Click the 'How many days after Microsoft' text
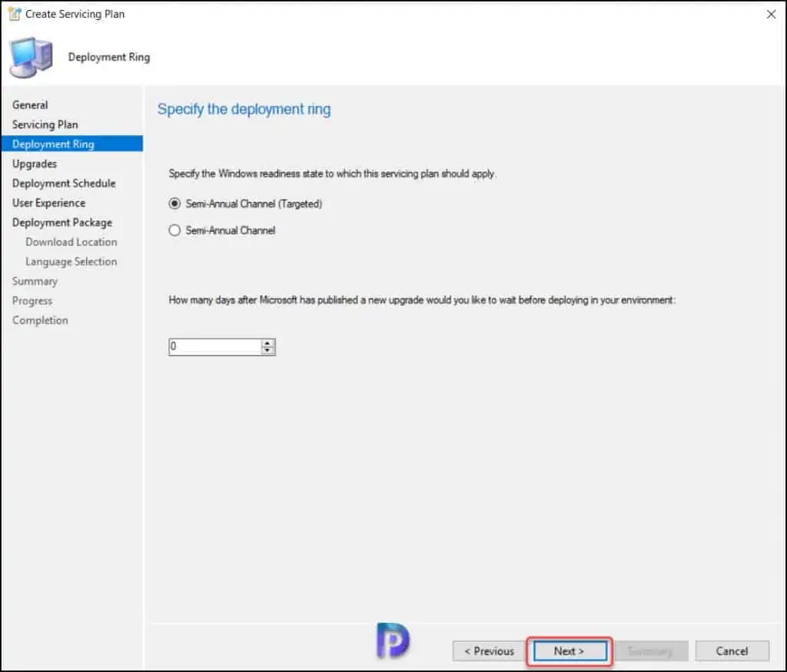 point(422,301)
